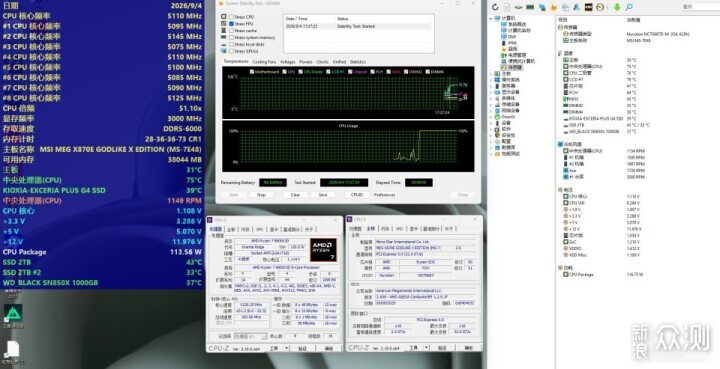Viewport: 720px width, 369px height.
Task: Click the blue person icon in AIDA64 toolbar
Action: (x=577, y=7)
